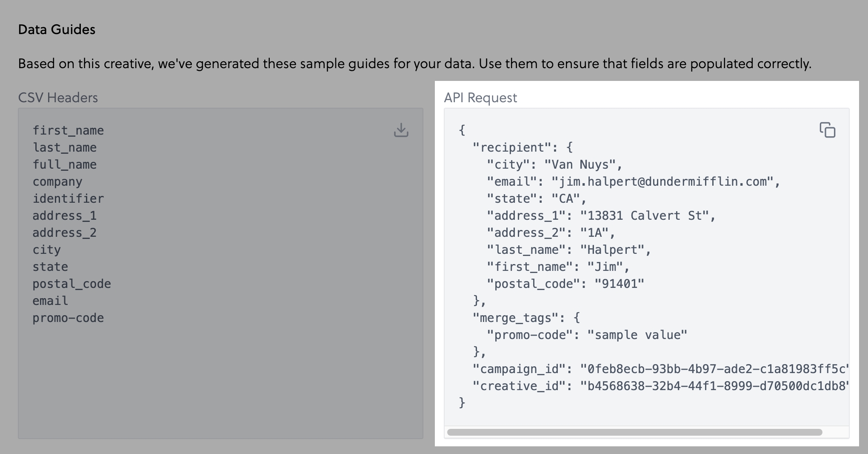Click the postal_code CSV header
868x454 pixels.
tap(71, 284)
